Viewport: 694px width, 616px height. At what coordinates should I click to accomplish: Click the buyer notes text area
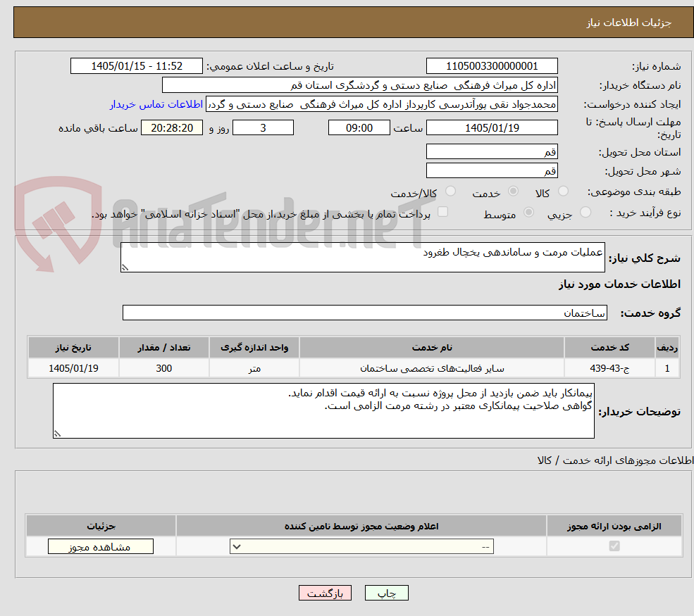tap(323, 411)
